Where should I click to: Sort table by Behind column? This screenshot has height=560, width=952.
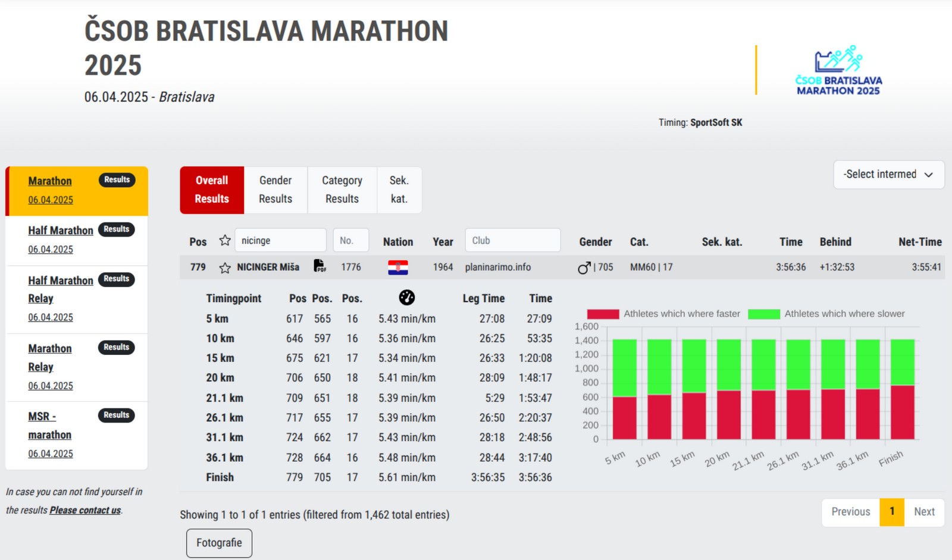tap(835, 242)
